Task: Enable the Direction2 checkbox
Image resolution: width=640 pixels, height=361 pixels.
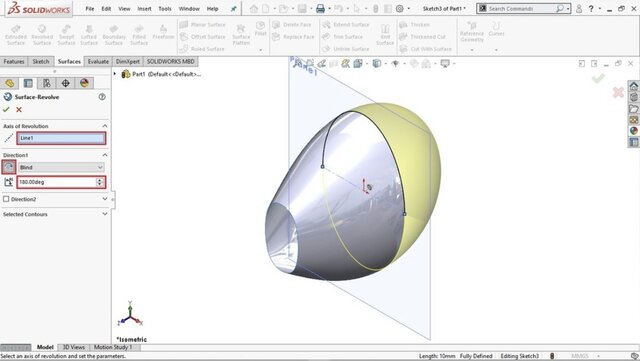Action: (6, 199)
